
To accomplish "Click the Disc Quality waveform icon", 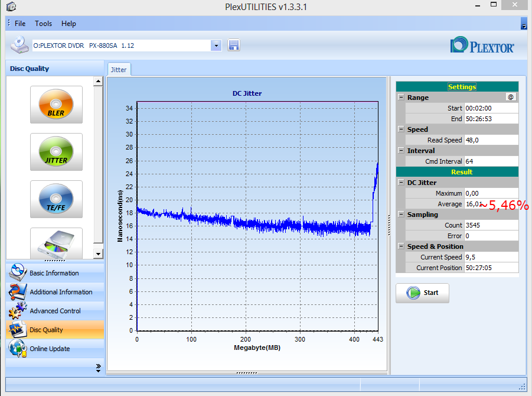I will click(x=18, y=329).
